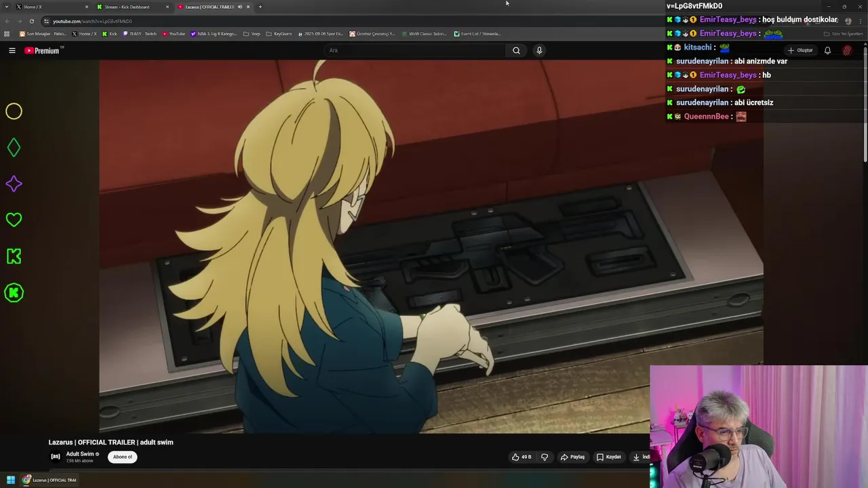Start voice search with microphone icon
Viewport: 868px width, 488px height.
click(539, 50)
